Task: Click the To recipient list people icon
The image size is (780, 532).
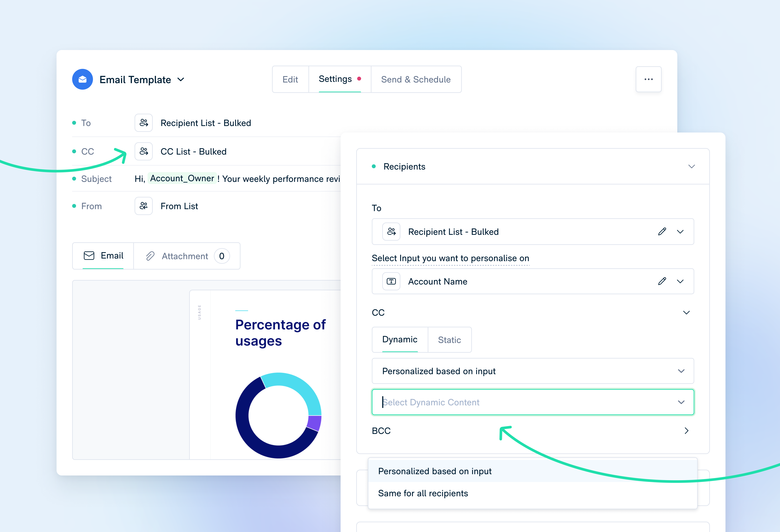Action: [x=144, y=123]
